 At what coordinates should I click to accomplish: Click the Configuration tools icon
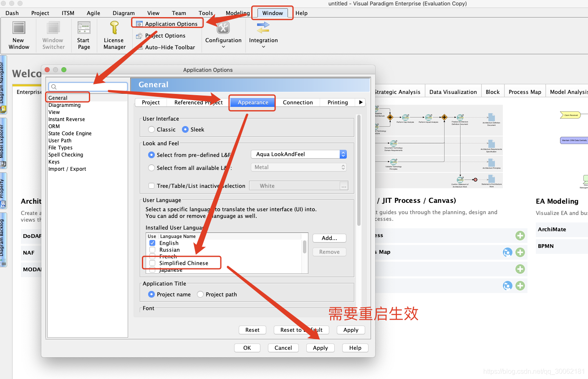(x=223, y=28)
